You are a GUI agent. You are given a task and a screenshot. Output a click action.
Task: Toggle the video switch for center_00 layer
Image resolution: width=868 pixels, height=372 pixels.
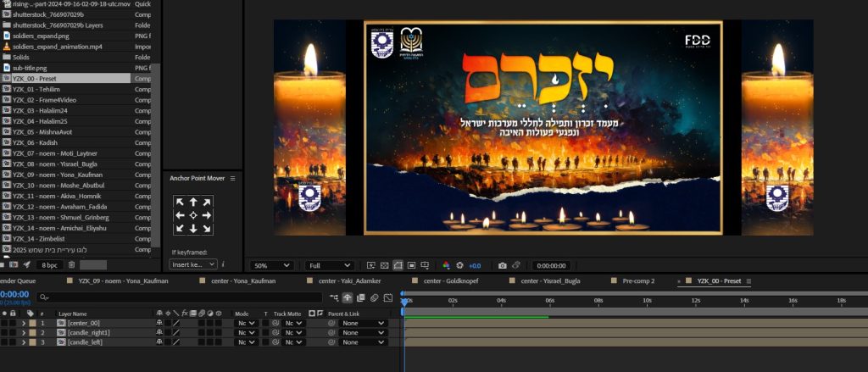4,323
